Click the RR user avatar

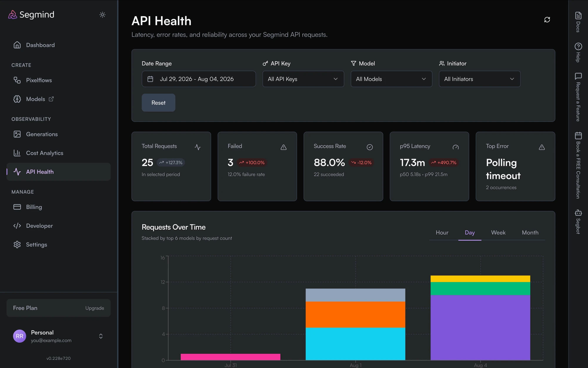pyautogui.click(x=20, y=336)
